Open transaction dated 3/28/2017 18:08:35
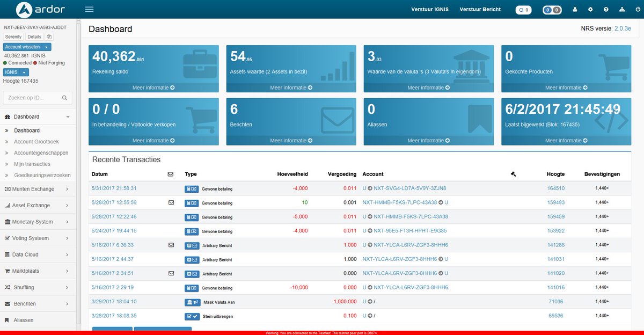 [x=114, y=316]
